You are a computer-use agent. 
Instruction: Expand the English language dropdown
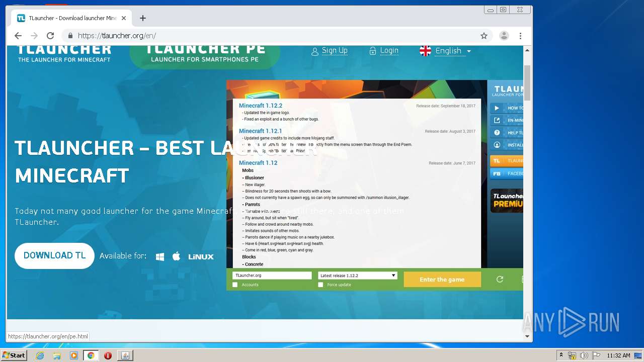point(453,51)
